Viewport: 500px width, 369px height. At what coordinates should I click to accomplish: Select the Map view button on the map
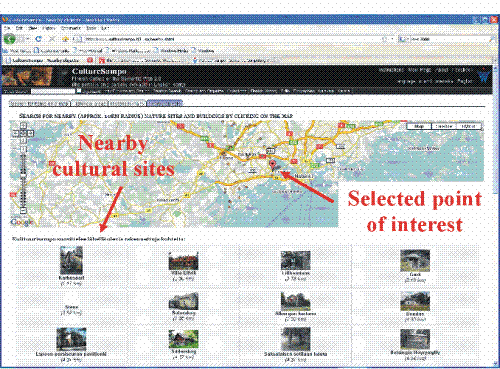click(x=419, y=126)
